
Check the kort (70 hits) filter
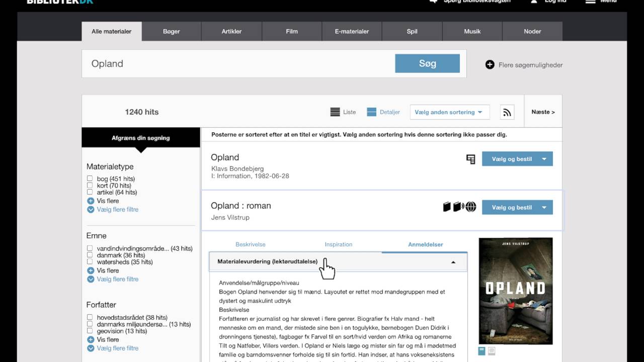click(90, 185)
